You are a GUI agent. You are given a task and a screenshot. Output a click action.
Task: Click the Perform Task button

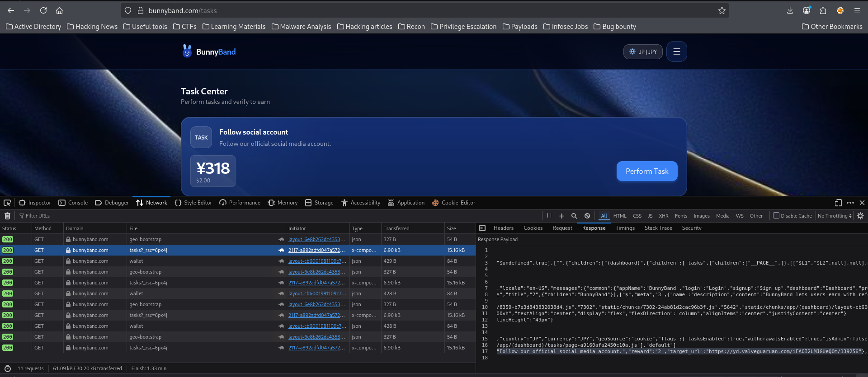coord(647,171)
